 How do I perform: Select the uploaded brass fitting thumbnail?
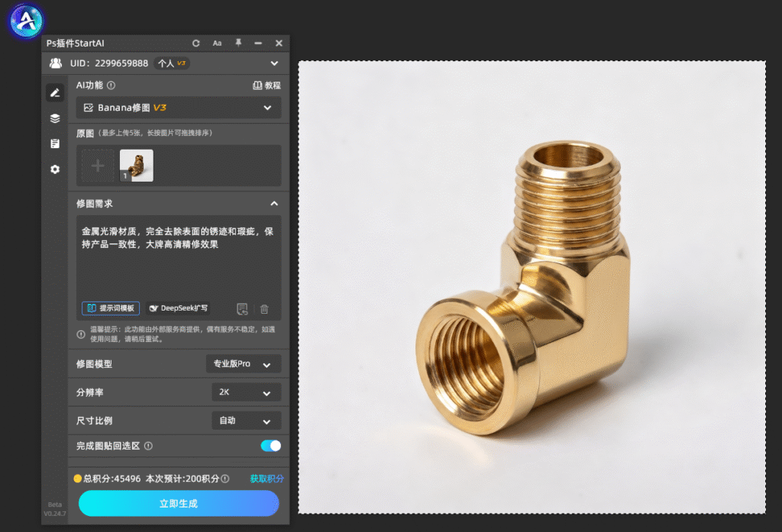[137, 166]
